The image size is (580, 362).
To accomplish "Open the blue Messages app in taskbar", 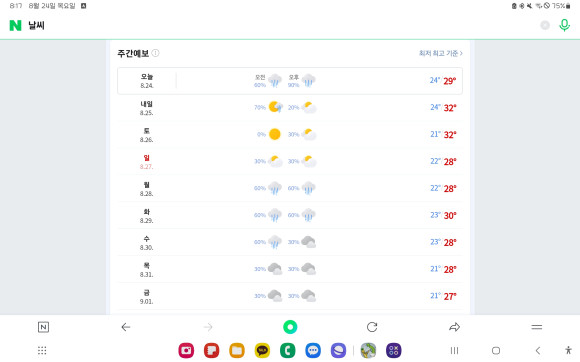I will (313, 350).
